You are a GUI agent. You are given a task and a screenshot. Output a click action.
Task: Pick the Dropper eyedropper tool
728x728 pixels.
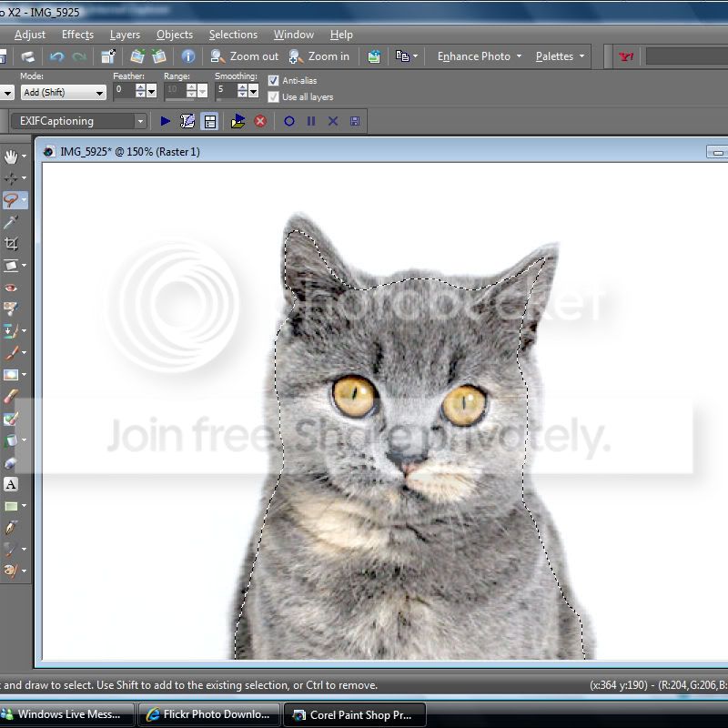click(11, 222)
